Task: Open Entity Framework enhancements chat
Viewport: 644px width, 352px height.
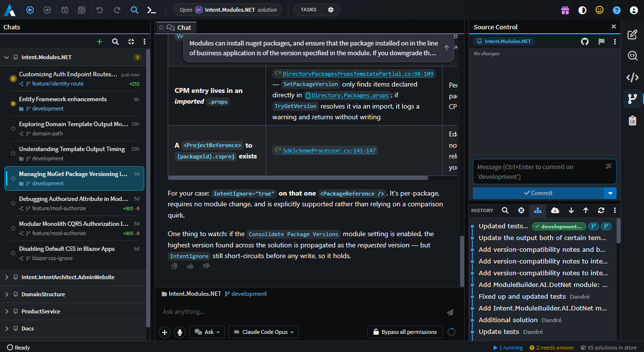Action: (74, 104)
